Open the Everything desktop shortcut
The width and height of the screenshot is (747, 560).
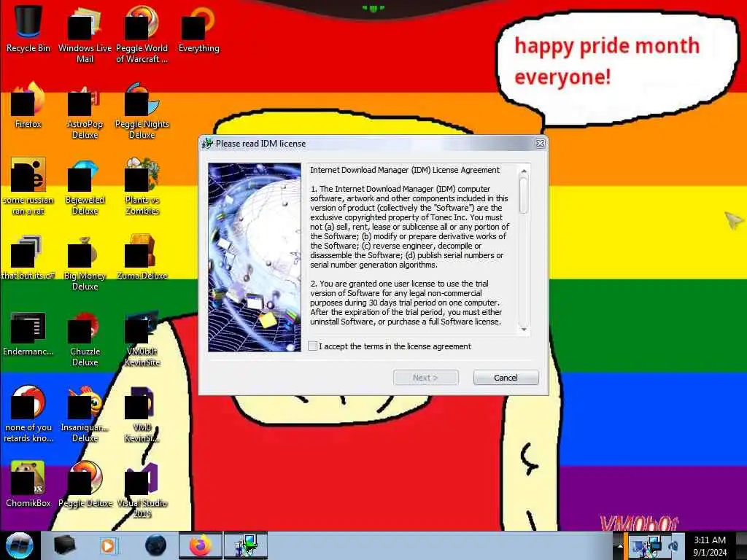pyautogui.click(x=198, y=29)
